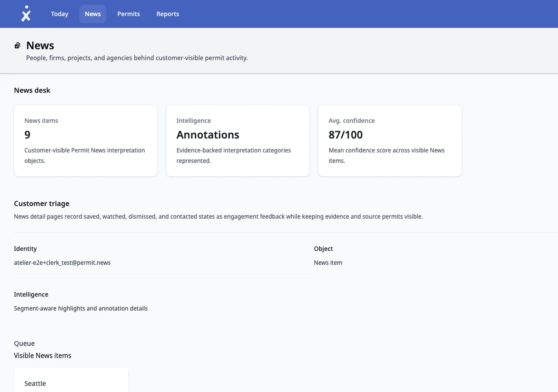Open the Today tab
Screen dimensions: 558x392
(60, 14)
